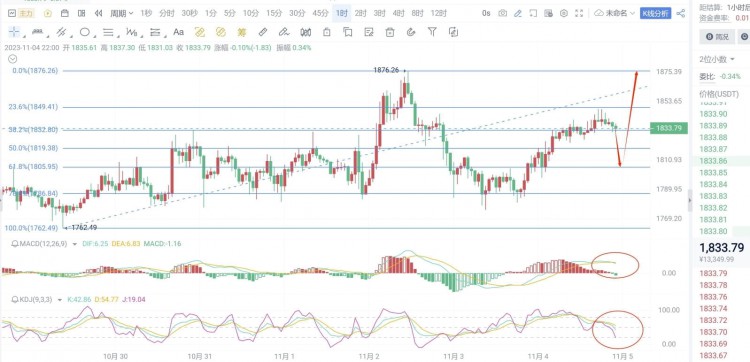Select the parallel channel drawing tool
750x362 pixels.
tap(61, 32)
